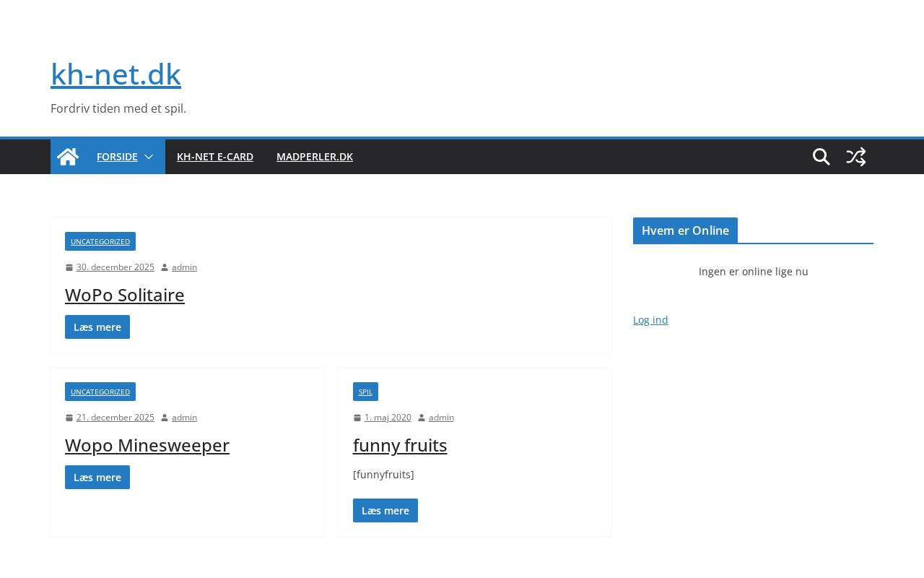This screenshot has height=578, width=924.
Task: Open admin author link on funny fruits
Action: 441,418
